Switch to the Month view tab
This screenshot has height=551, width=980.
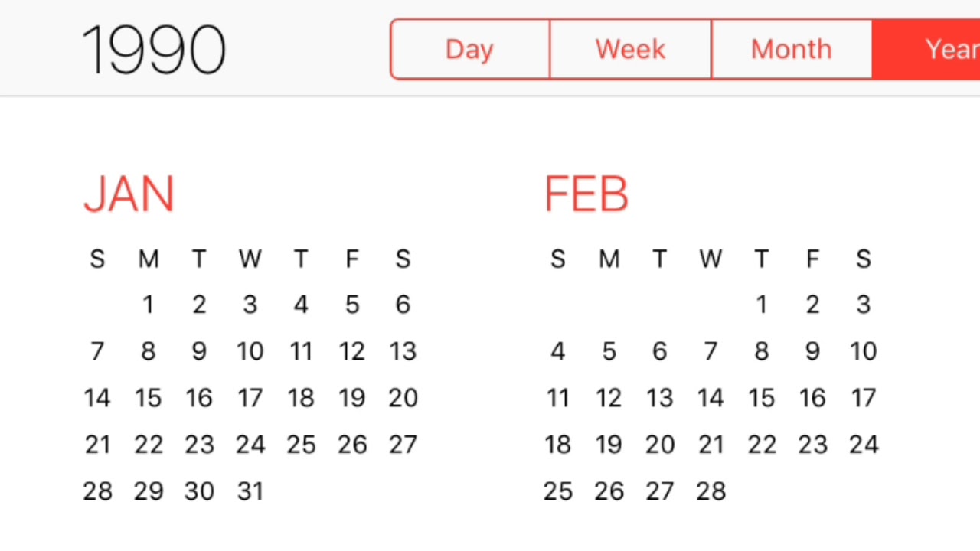tap(791, 50)
